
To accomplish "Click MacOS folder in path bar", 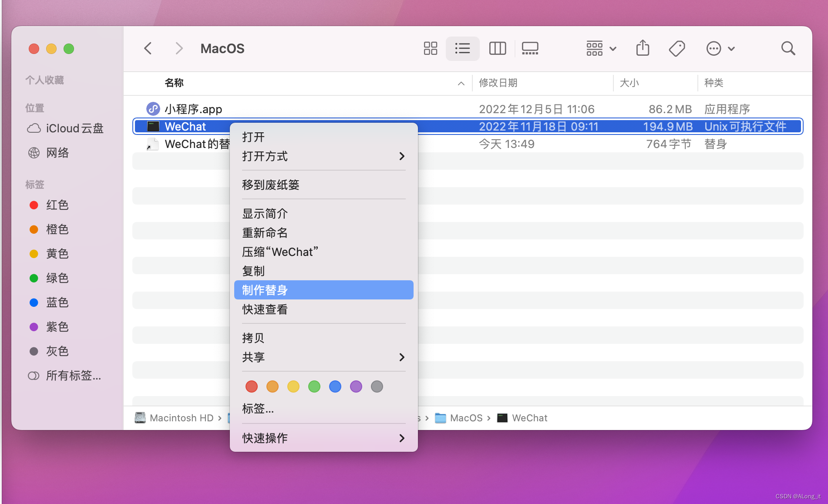I will (x=459, y=418).
